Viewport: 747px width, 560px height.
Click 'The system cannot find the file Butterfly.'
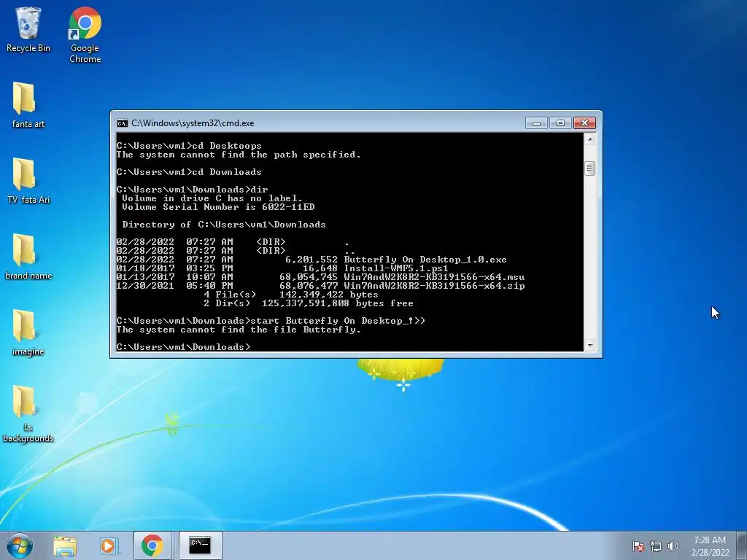(239, 330)
